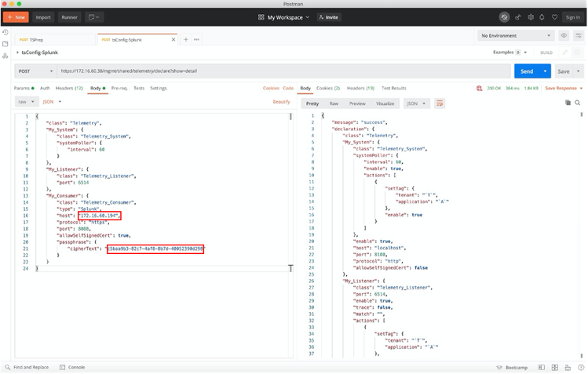The width and height of the screenshot is (588, 374).
Task: Open Postman settings gear icon
Action: click(x=531, y=16)
